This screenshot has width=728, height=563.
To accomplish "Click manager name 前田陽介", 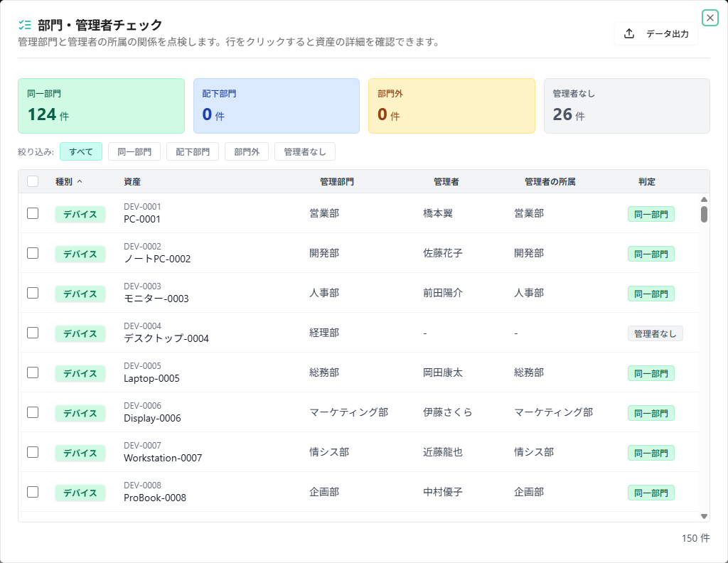I will 443,293.
